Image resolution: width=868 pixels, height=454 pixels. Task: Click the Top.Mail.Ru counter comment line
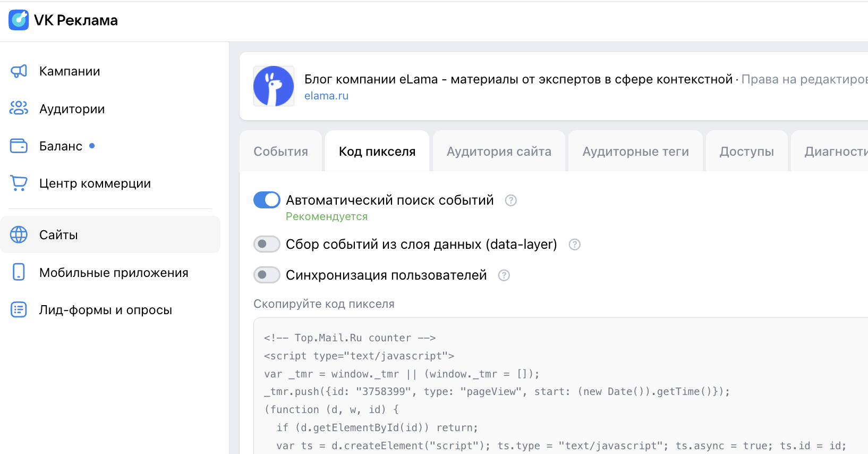click(x=350, y=338)
